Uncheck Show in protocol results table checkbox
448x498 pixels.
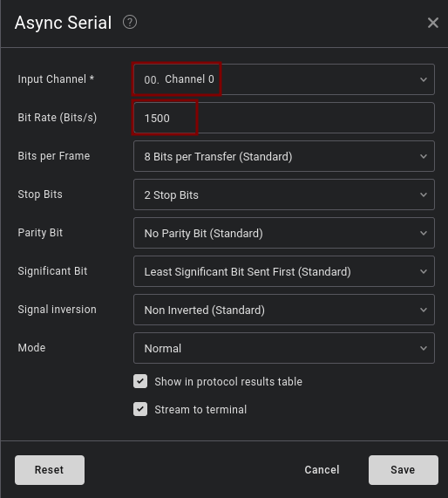pos(140,381)
